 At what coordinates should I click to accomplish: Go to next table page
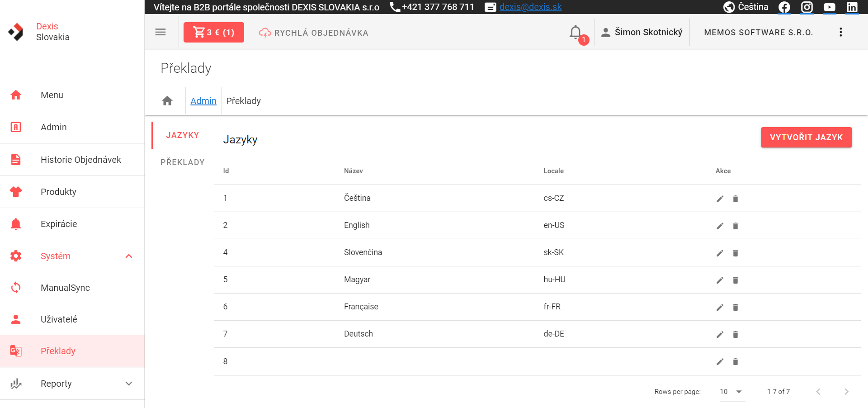click(846, 392)
